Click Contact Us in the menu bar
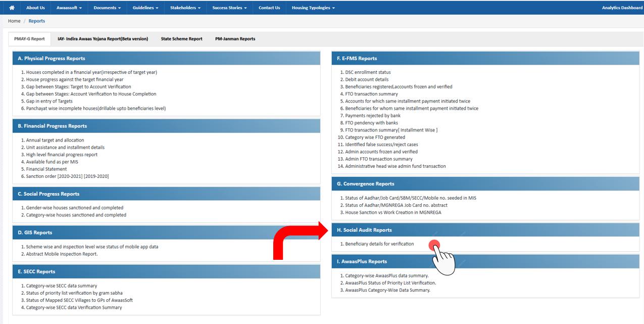The height and width of the screenshot is (324, 644). [x=269, y=7]
